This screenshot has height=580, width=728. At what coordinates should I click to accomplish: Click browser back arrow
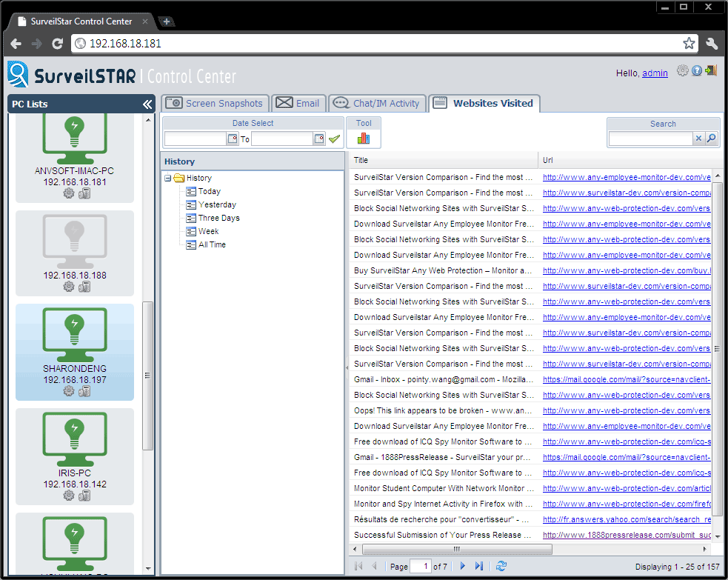tap(16, 44)
